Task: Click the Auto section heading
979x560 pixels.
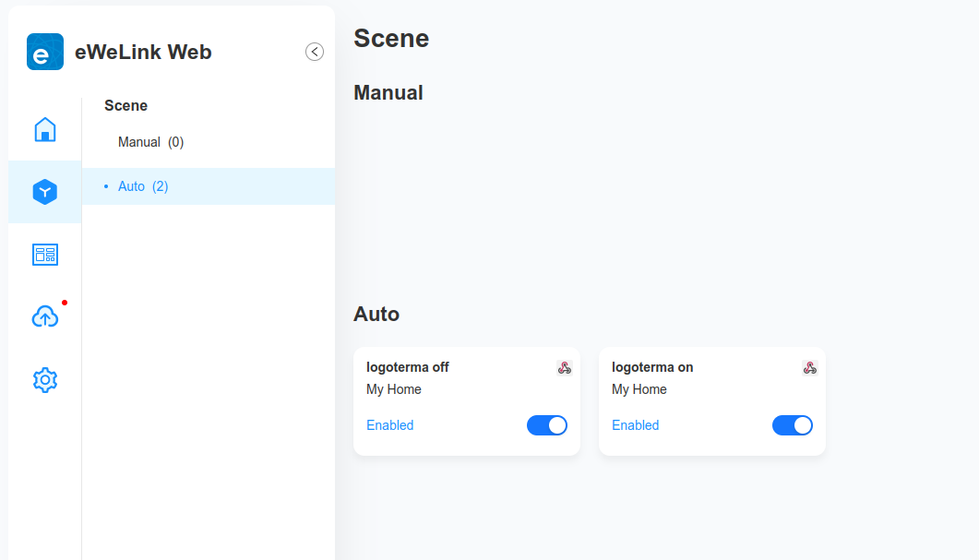Action: [376, 314]
